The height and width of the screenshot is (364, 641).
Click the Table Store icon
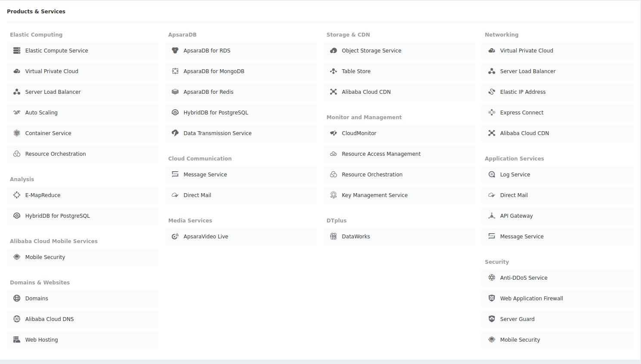(x=334, y=71)
